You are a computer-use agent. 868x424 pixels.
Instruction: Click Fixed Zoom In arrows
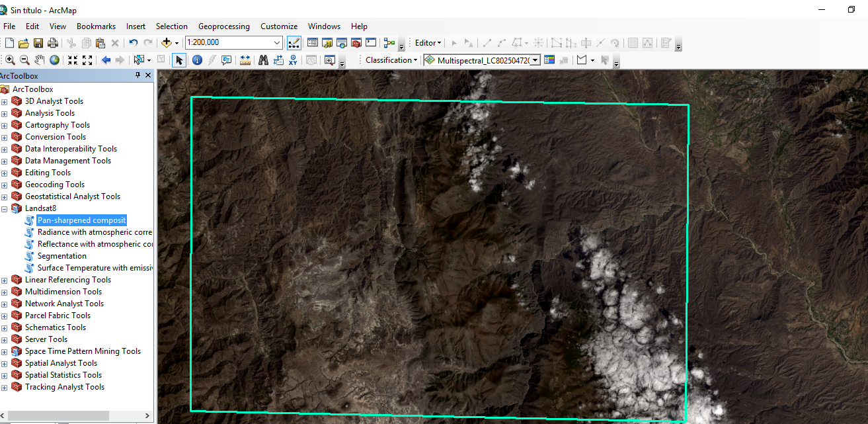[x=73, y=60]
